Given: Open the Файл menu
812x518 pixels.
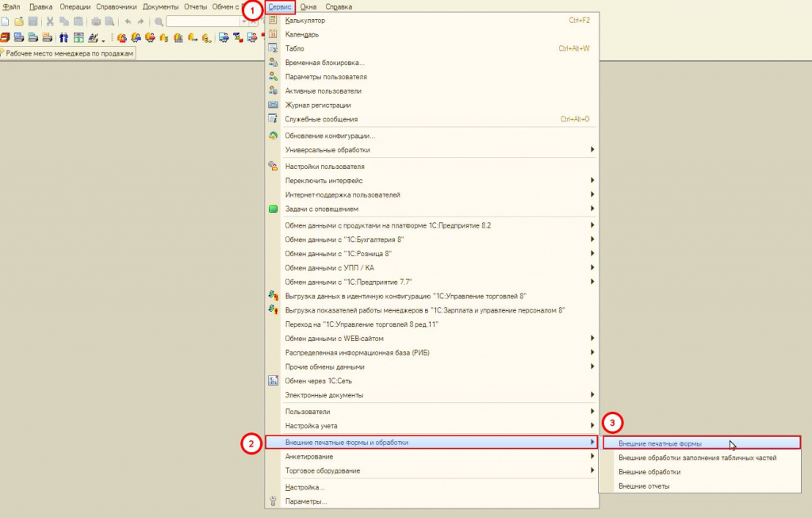Looking at the screenshot, I should [11, 6].
